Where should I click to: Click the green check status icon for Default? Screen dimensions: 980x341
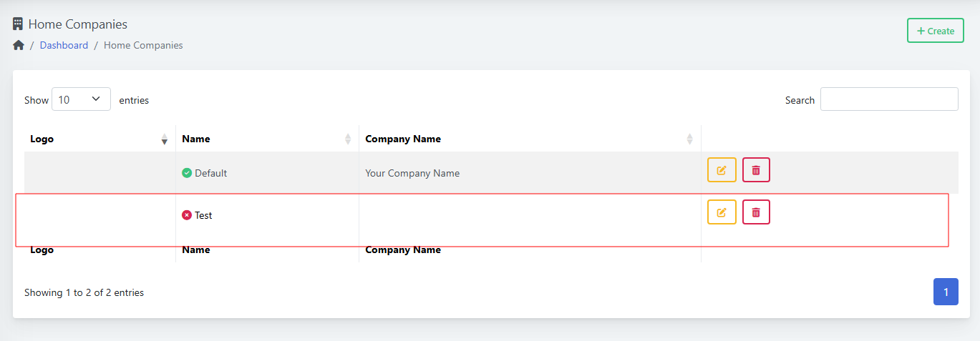pos(187,173)
